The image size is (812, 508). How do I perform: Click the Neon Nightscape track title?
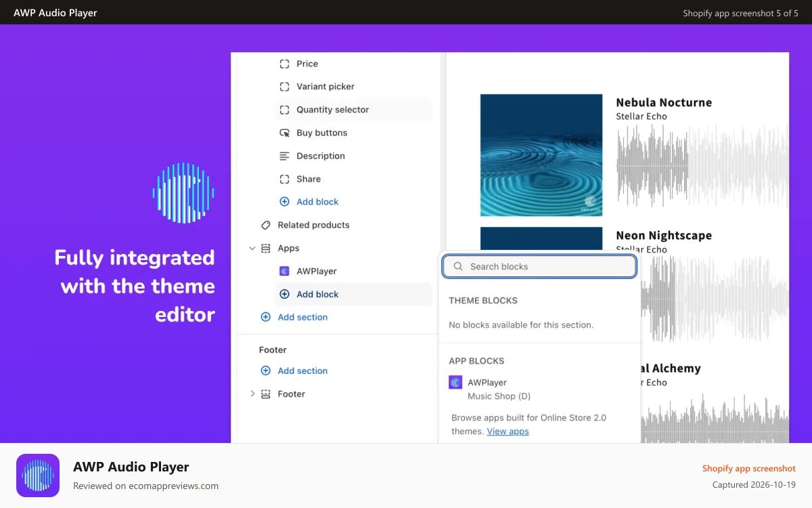(x=664, y=236)
